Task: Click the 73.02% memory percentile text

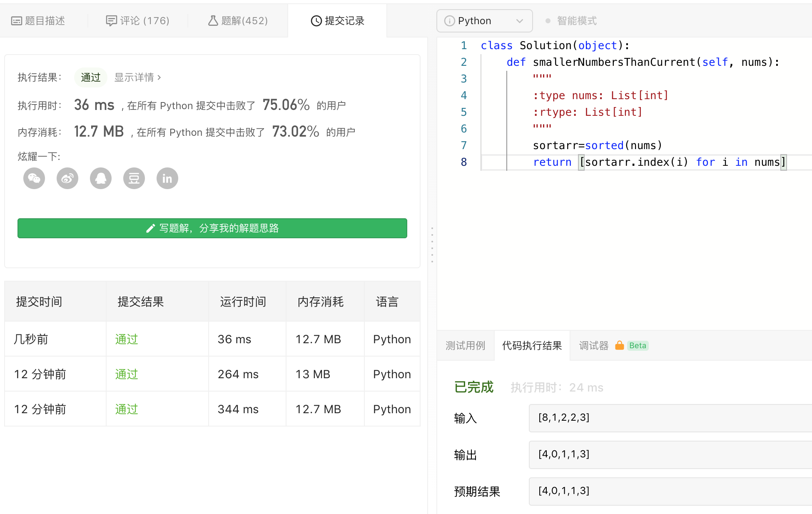Action: [x=296, y=132]
